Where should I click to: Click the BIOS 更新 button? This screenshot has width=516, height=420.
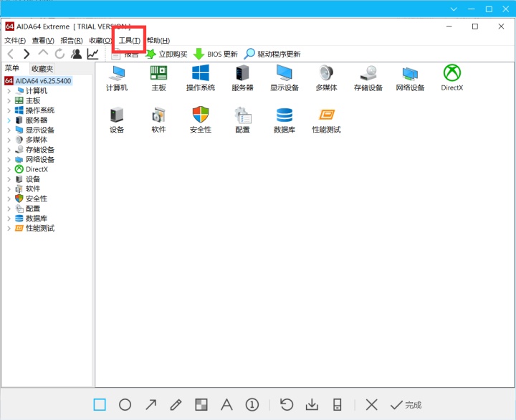point(216,54)
